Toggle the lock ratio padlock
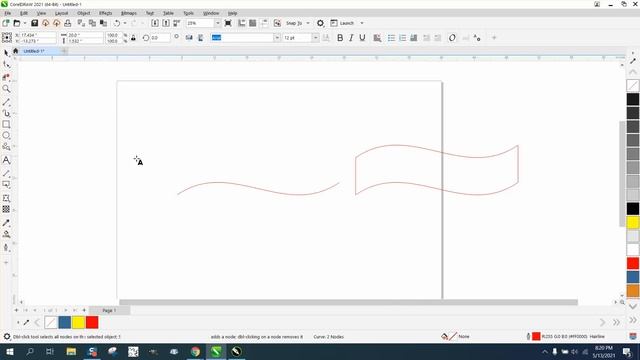640x360 pixels. point(133,38)
